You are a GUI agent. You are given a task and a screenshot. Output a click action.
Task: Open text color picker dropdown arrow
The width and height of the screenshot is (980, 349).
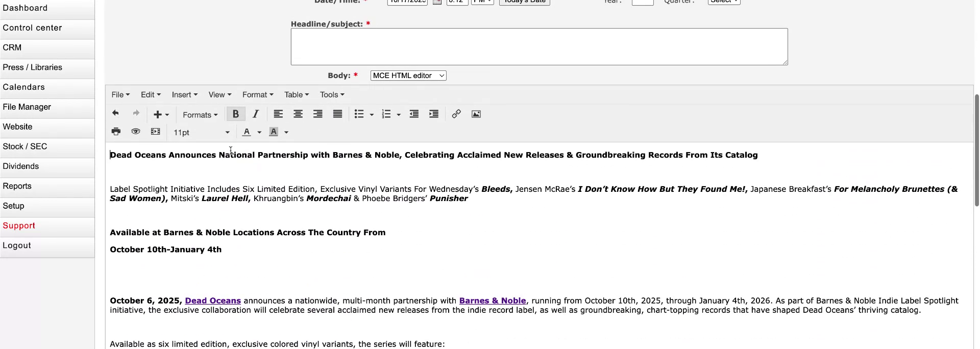(259, 133)
